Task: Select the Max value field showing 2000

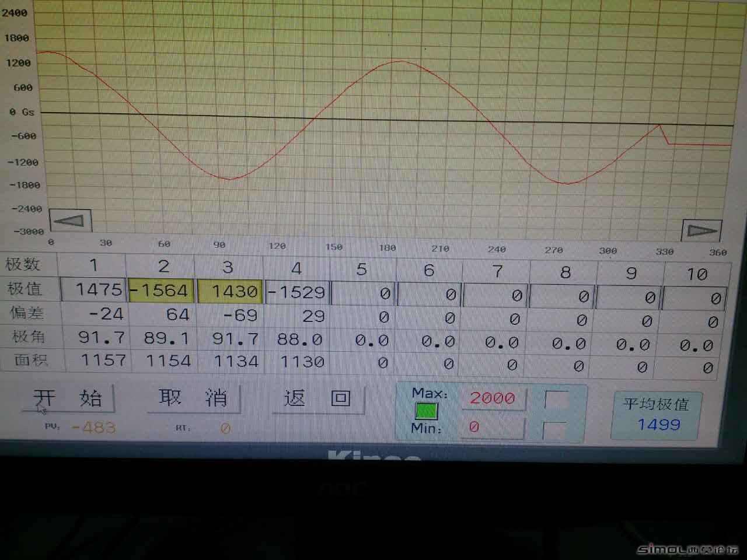Action: tap(494, 398)
